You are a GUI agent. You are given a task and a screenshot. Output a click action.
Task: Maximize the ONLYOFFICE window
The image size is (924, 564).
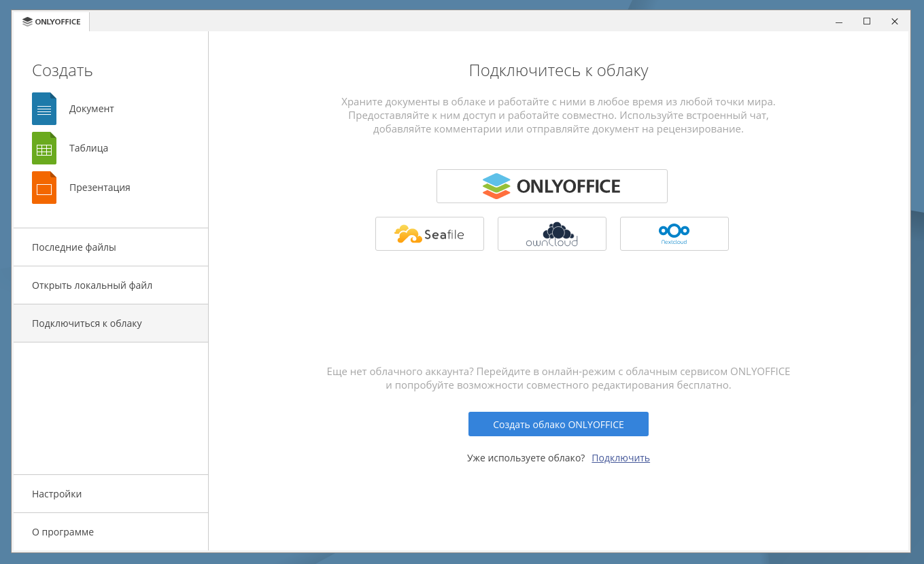867,22
